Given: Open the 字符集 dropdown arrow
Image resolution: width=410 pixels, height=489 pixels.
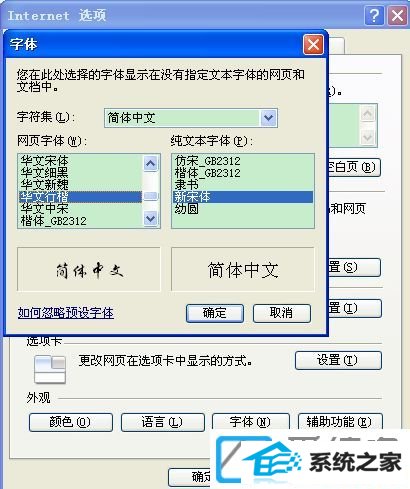Looking at the screenshot, I should coord(268,118).
